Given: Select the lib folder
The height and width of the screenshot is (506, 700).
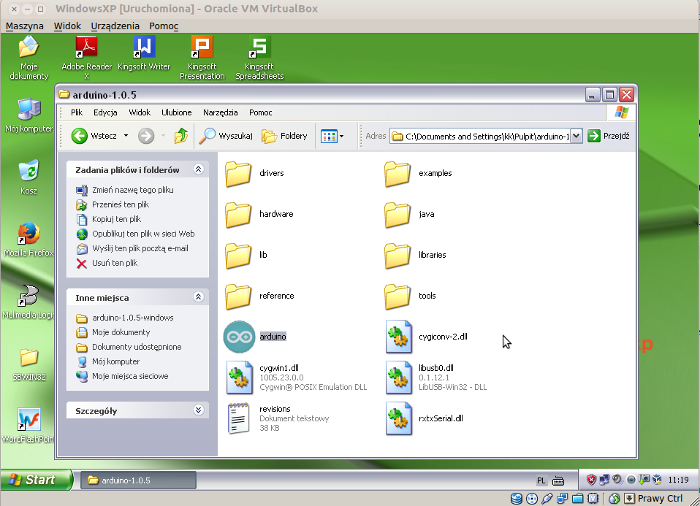Looking at the screenshot, I should [x=238, y=255].
